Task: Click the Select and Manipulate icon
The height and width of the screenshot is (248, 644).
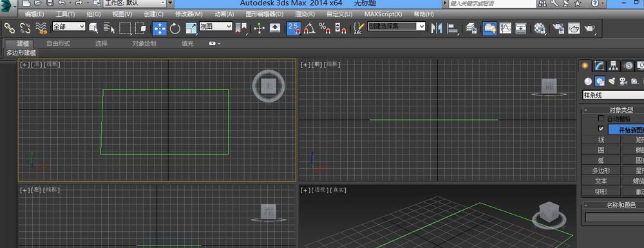Action: click(259, 28)
